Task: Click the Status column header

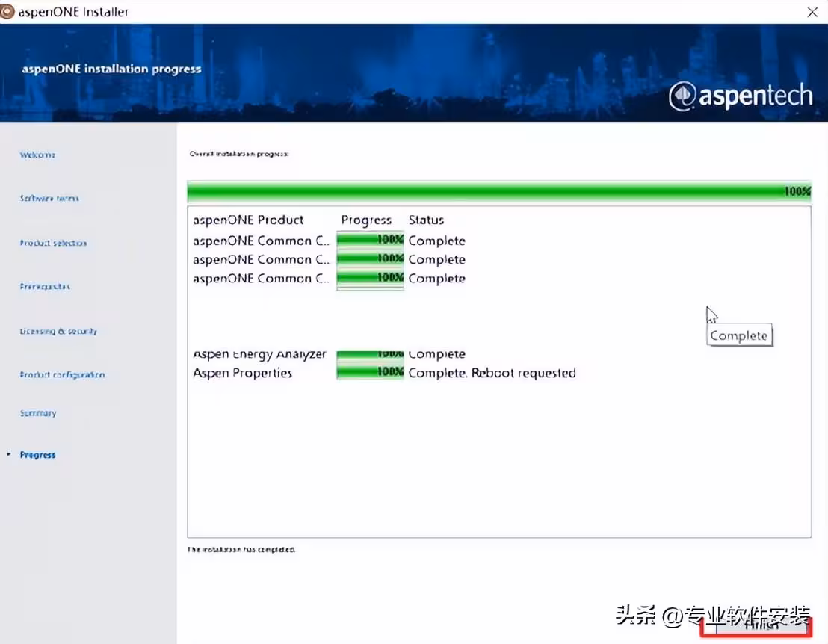Action: click(x=426, y=220)
